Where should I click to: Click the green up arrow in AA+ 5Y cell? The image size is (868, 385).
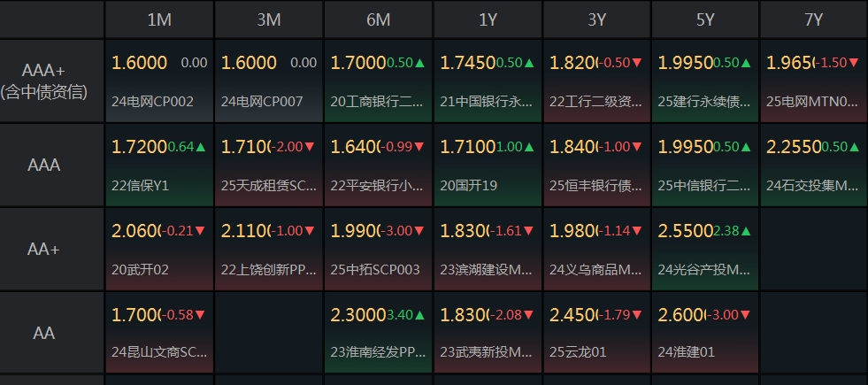click(x=746, y=231)
